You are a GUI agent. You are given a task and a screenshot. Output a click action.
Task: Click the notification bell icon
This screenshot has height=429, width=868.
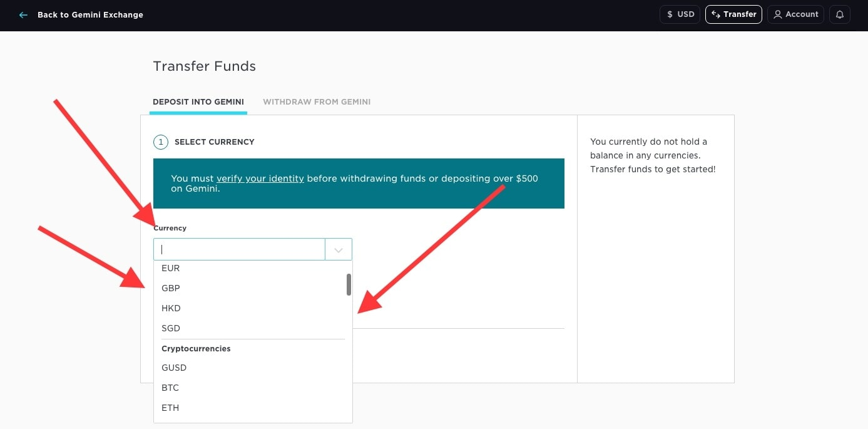pyautogui.click(x=839, y=14)
